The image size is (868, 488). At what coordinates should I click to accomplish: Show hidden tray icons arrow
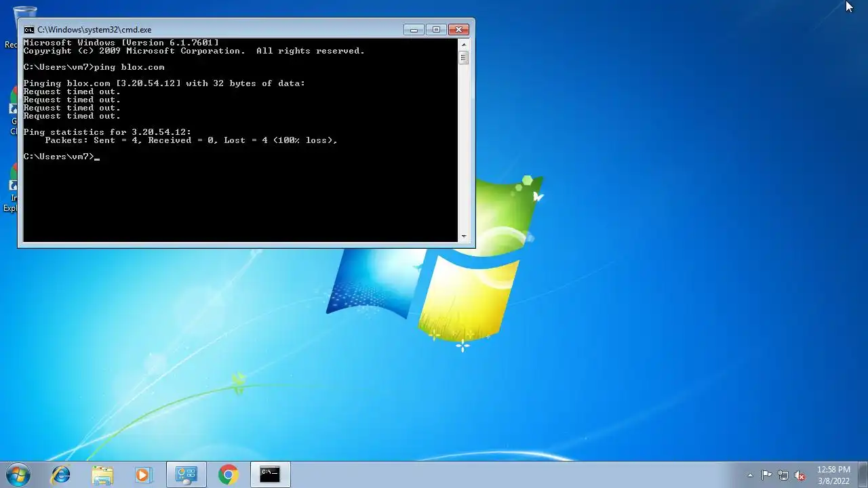click(x=750, y=475)
